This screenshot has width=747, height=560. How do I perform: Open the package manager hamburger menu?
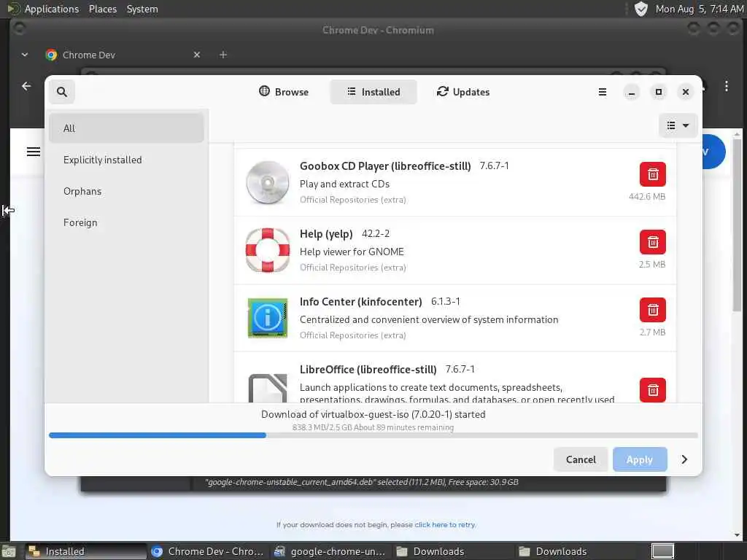pos(602,92)
